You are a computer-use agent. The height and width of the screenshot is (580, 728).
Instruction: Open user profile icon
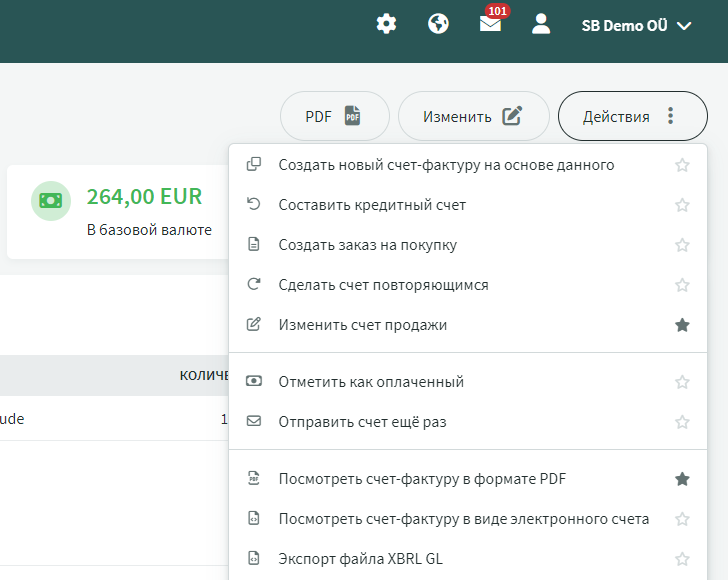coord(541,24)
